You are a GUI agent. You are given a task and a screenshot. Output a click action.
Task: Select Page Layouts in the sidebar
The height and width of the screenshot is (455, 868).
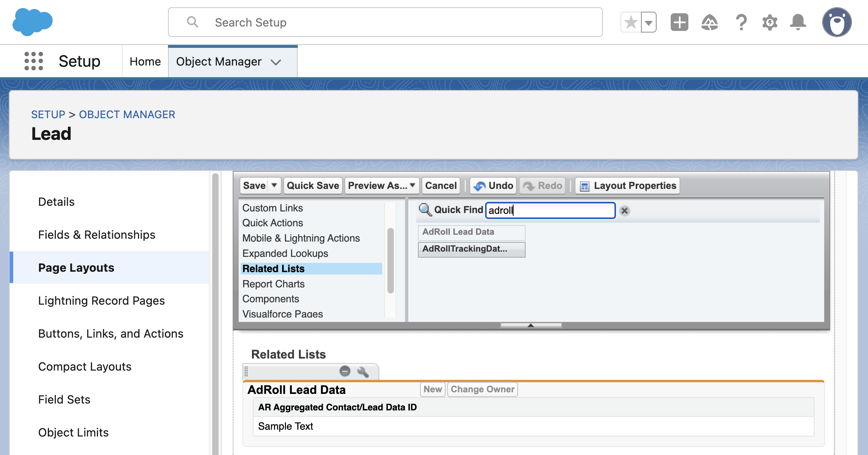point(109,268)
